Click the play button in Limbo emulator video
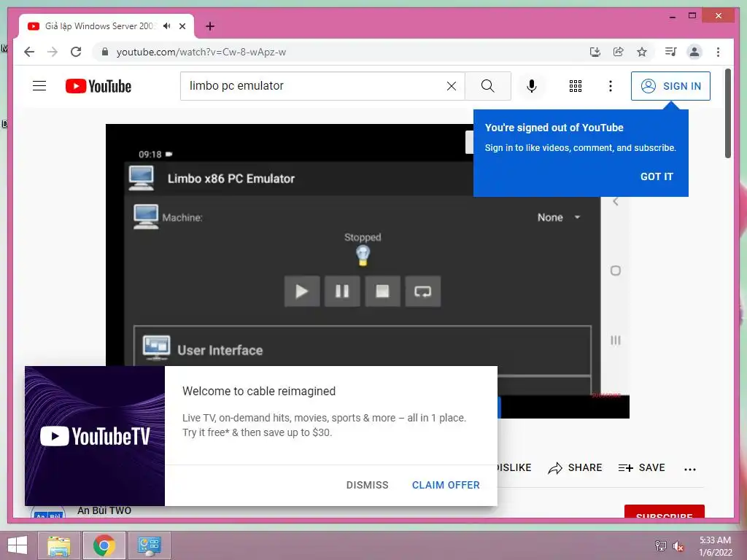The height and width of the screenshot is (560, 747). pyautogui.click(x=302, y=291)
